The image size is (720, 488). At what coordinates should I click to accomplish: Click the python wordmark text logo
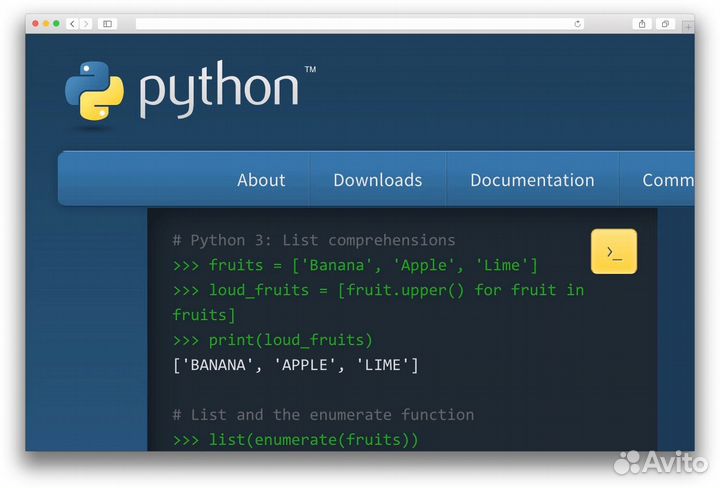(219, 90)
